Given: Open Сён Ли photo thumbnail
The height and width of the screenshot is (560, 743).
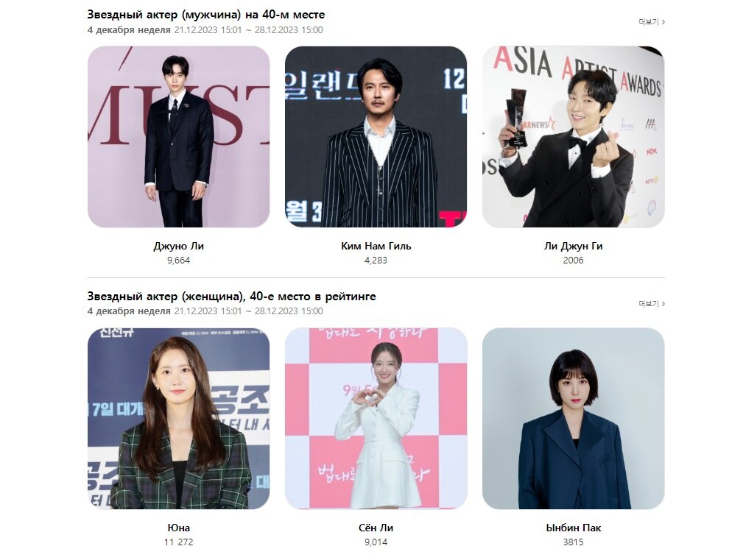Looking at the screenshot, I should click(x=376, y=419).
